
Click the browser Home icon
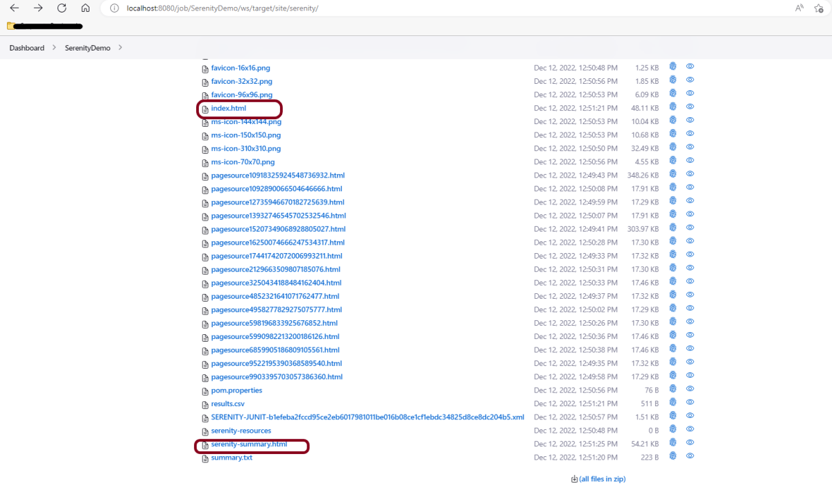point(85,8)
